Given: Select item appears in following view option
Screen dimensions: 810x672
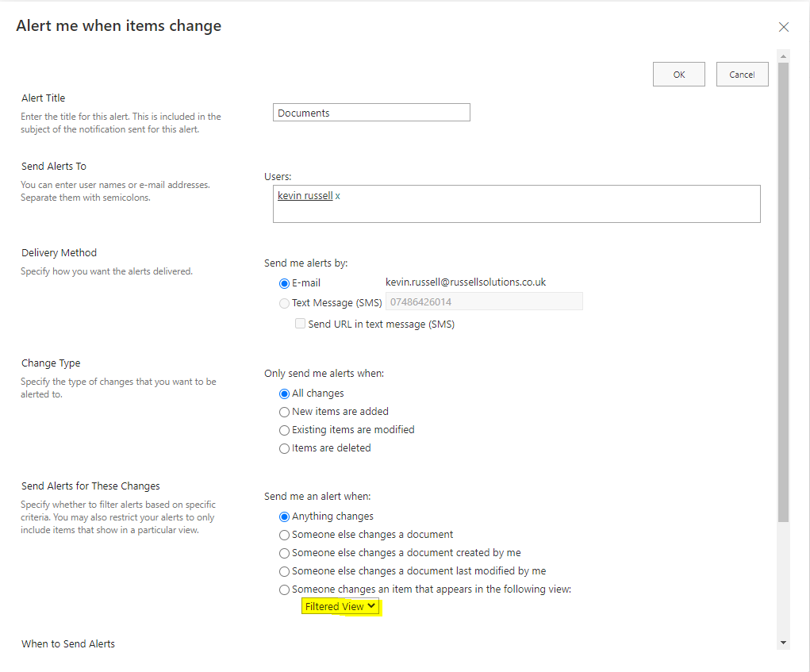Looking at the screenshot, I should pos(284,589).
